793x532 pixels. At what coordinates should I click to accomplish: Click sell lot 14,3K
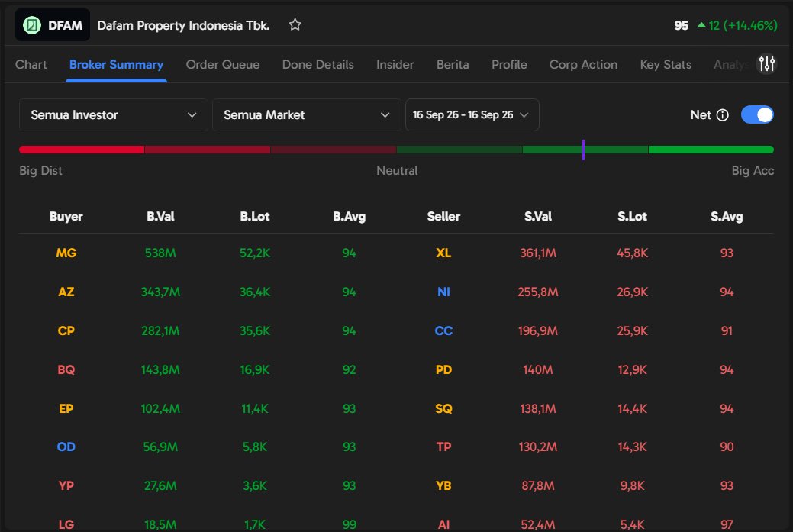click(x=632, y=447)
